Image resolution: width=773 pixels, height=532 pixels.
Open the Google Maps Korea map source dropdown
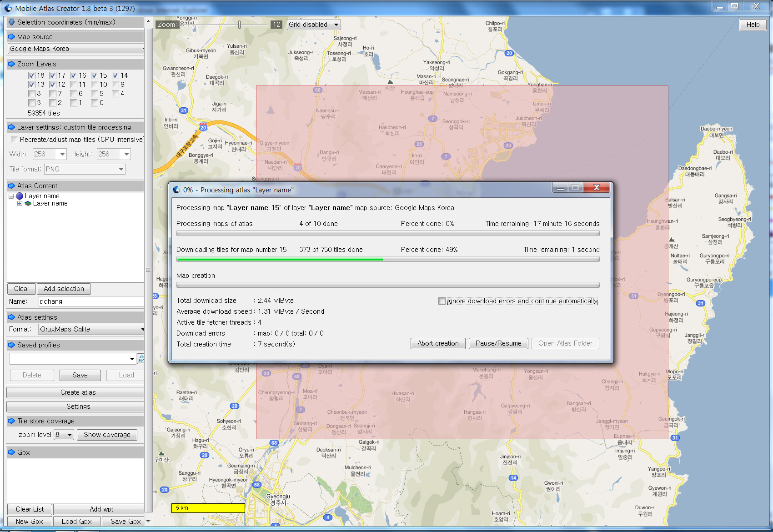click(x=75, y=49)
